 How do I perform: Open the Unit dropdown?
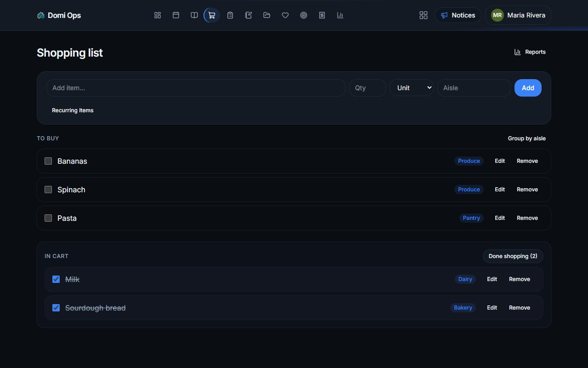click(412, 88)
